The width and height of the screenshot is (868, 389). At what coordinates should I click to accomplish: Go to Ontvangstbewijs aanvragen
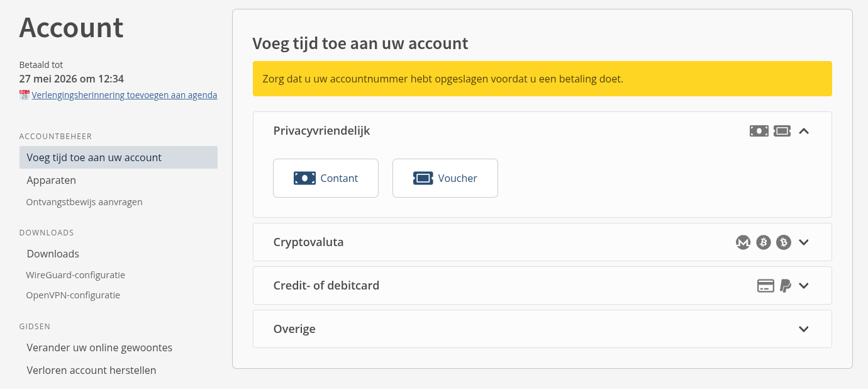pos(84,202)
